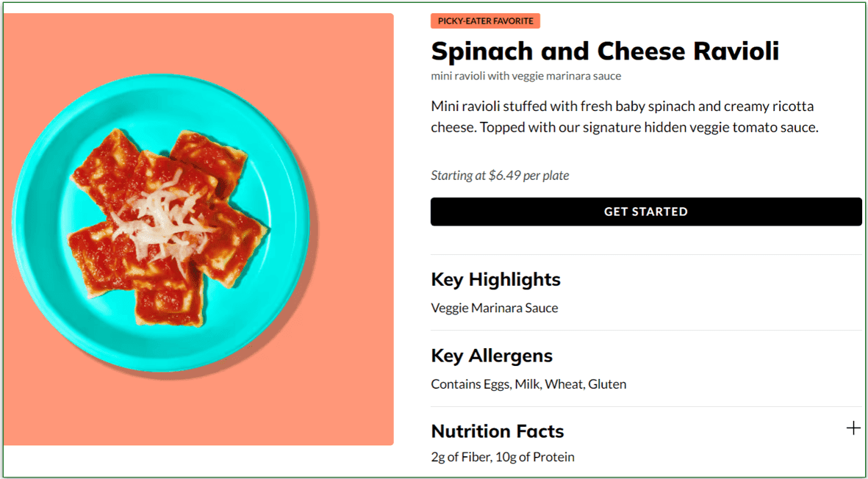Click the Nutrition Facts heading
This screenshot has width=868, height=479.
(x=497, y=431)
